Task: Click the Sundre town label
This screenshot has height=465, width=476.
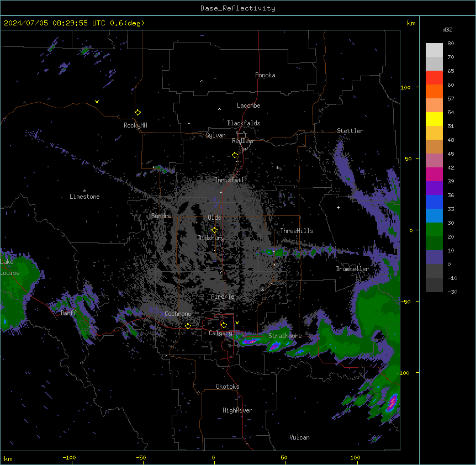Action: [x=161, y=216]
